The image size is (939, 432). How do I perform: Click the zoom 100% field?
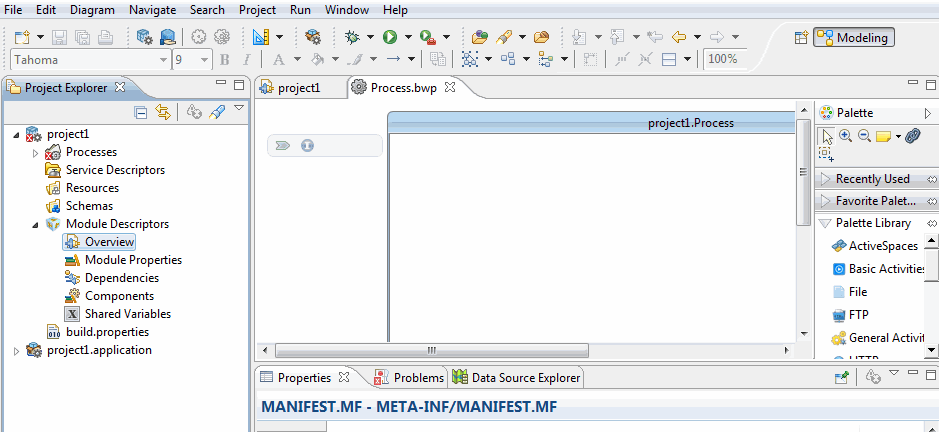click(x=723, y=59)
